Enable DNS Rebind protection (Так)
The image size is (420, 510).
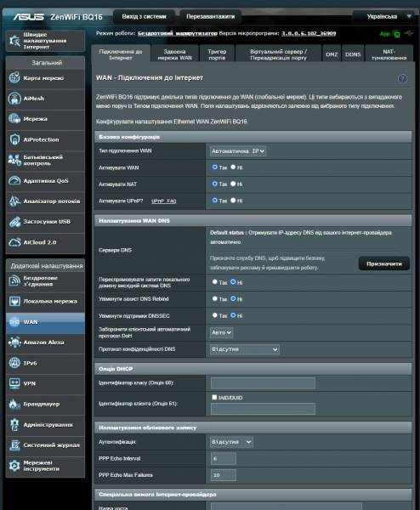point(215,298)
